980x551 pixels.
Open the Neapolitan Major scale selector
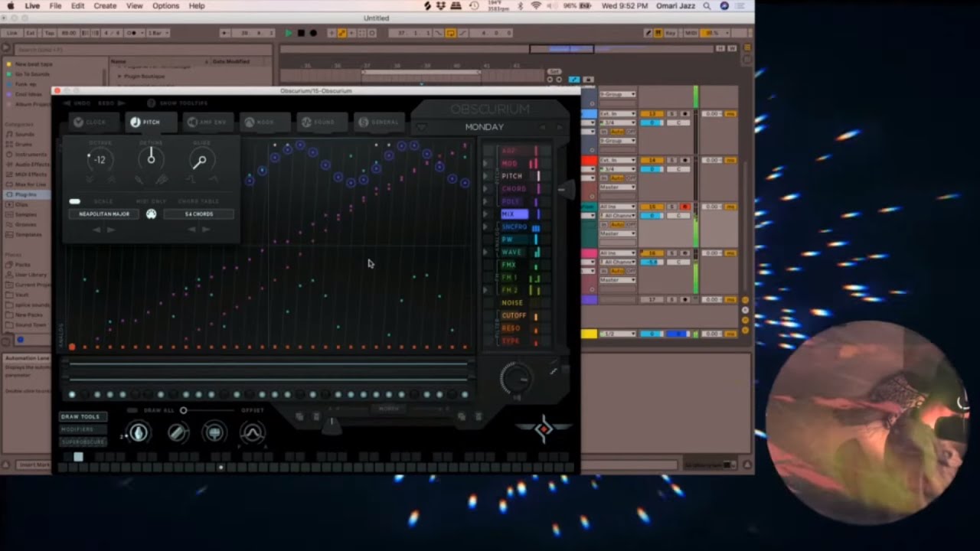pos(104,214)
